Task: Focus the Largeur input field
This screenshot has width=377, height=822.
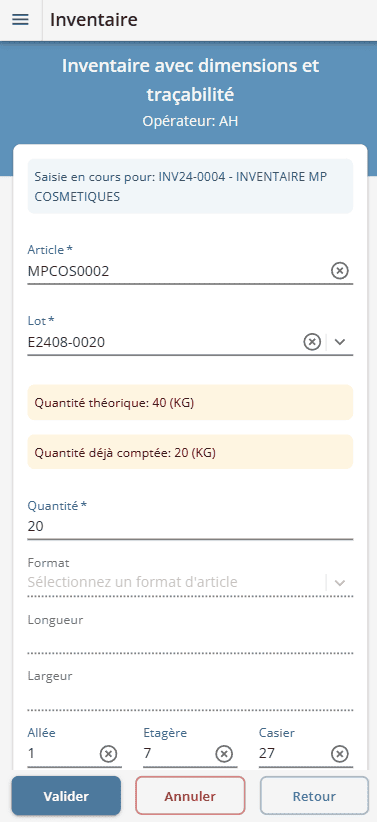Action: 190,697
